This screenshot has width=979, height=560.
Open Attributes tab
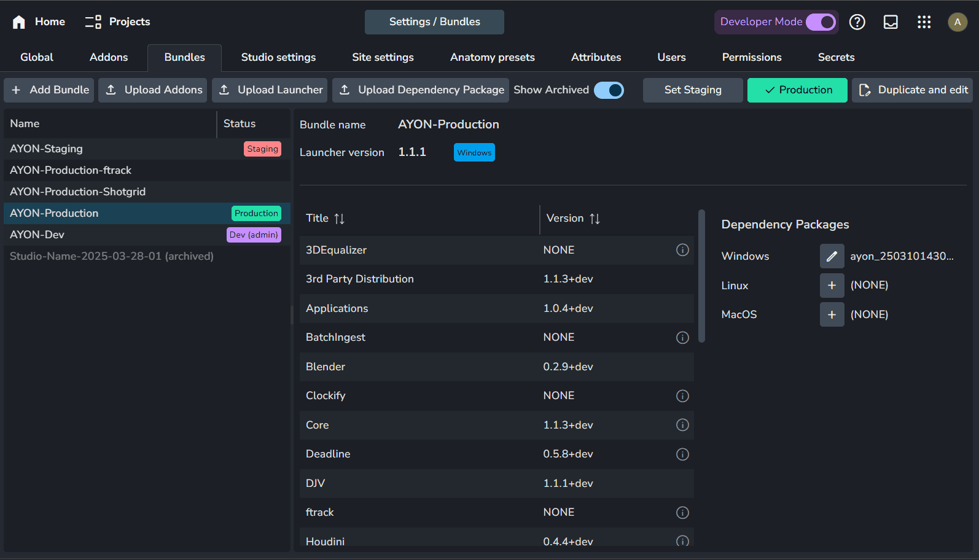click(x=596, y=57)
